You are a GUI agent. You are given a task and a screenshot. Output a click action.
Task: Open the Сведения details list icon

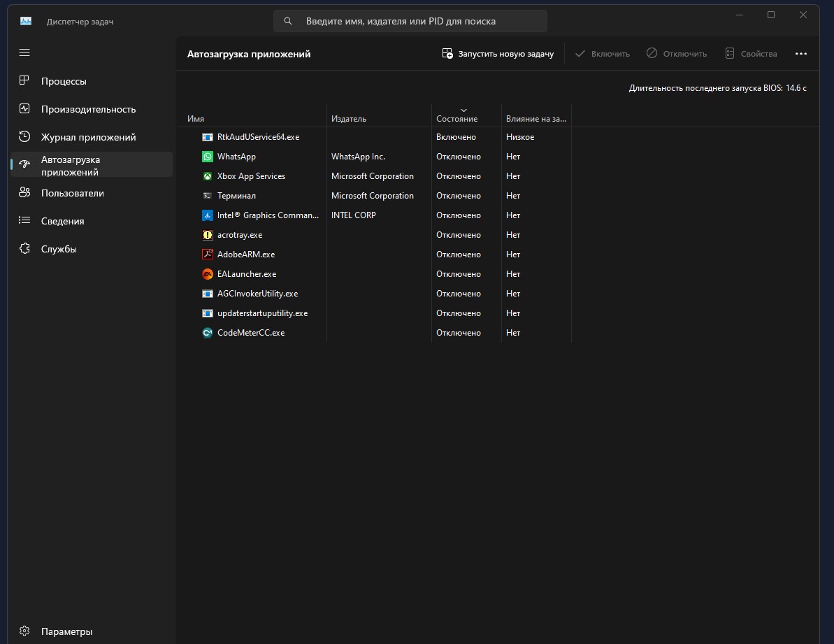[x=24, y=220]
